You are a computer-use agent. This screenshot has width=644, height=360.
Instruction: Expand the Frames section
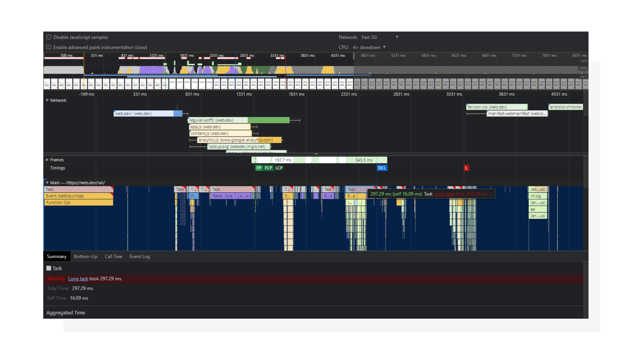click(47, 160)
